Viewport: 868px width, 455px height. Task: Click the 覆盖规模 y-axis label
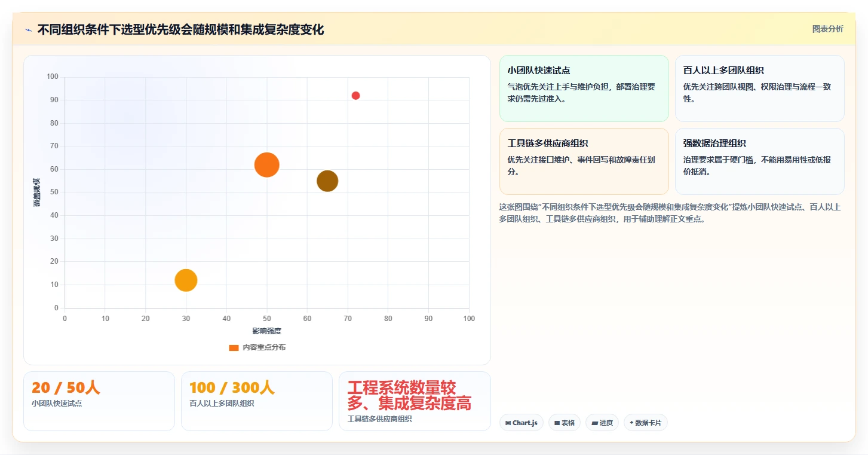tap(36, 193)
